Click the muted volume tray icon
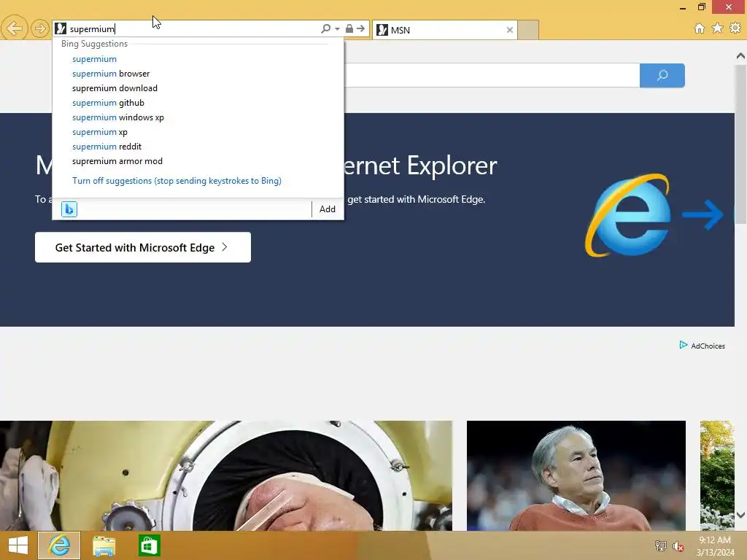The image size is (747, 560). tap(678, 545)
